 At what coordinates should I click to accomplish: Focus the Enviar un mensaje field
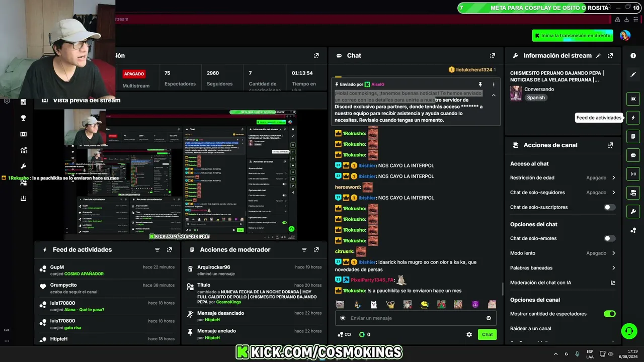pyautogui.click(x=416, y=318)
